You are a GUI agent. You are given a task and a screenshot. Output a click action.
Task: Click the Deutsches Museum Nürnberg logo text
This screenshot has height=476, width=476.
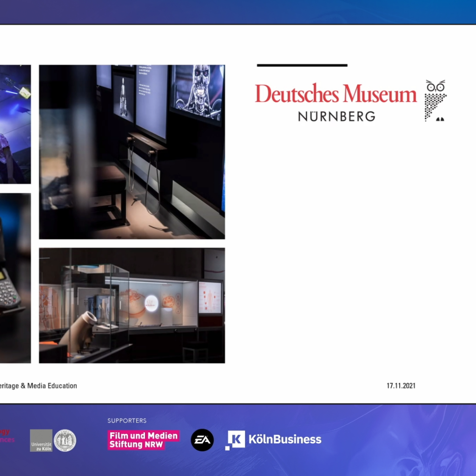click(x=336, y=102)
